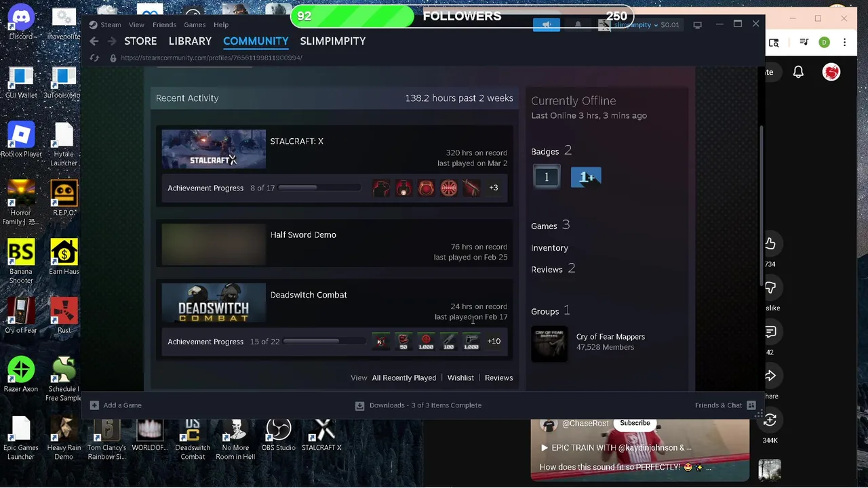
Task: Subscribe to @ChaseRost channel
Action: (x=635, y=423)
